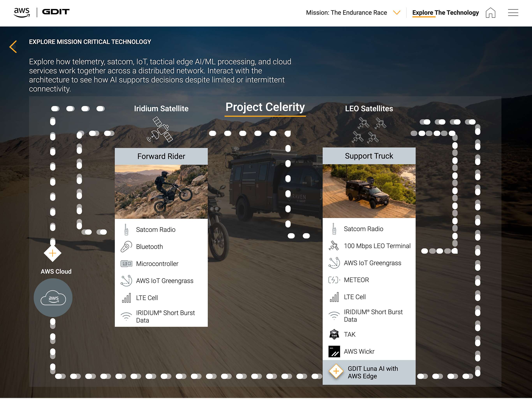The height and width of the screenshot is (399, 532).
Task: Click 100 Mbps LEO Terminal text
Action: [x=377, y=246]
